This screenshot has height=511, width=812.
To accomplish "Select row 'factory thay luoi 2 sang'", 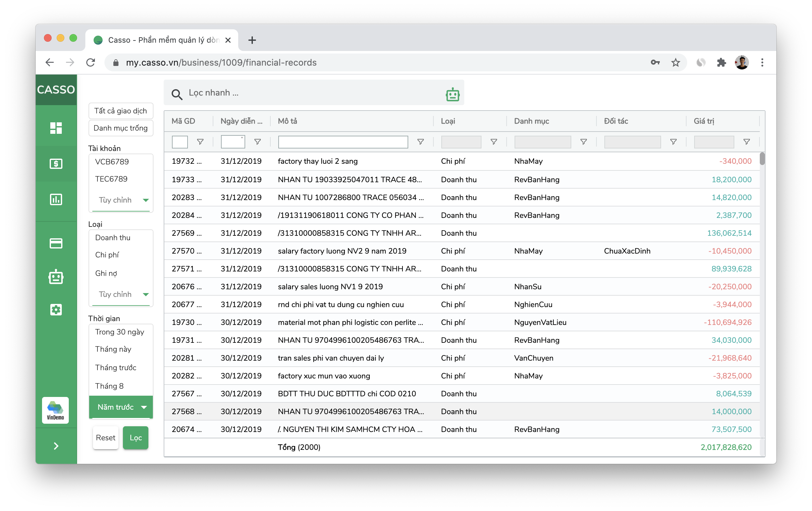I will [x=462, y=161].
